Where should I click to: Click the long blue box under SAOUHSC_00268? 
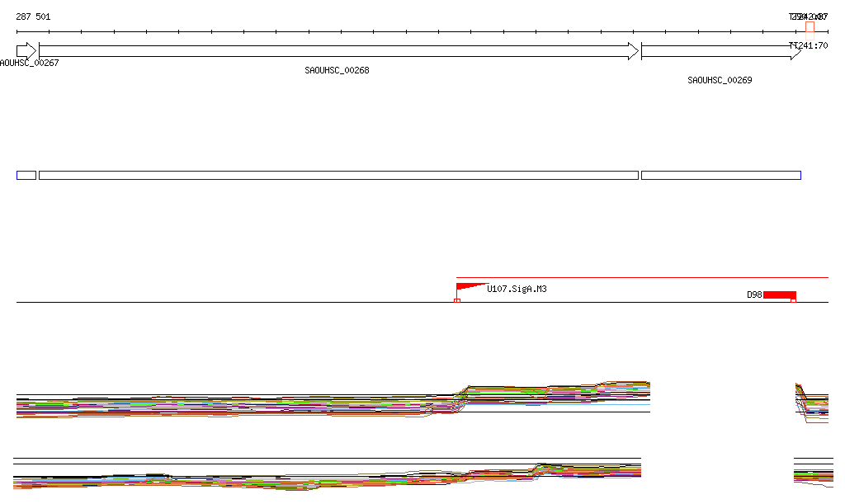pos(339,175)
